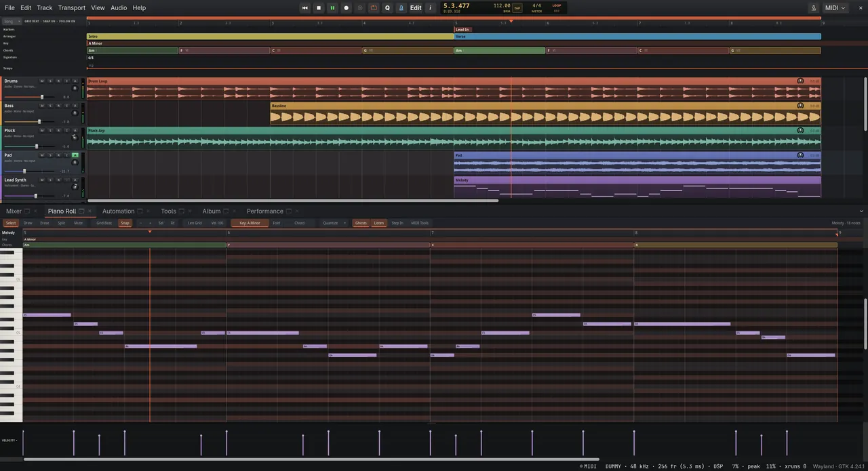
Task: Expand the VELOCITY lane label
Action: [x=9, y=441]
